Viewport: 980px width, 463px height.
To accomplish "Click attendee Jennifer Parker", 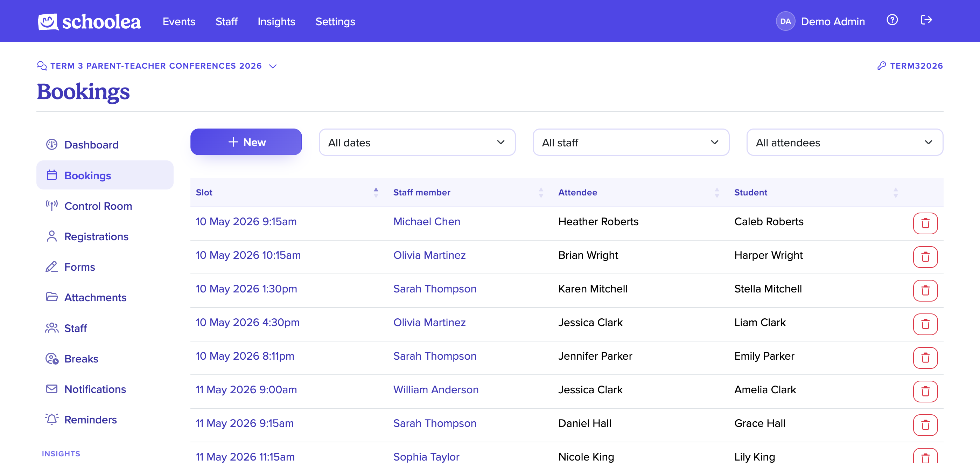I will (595, 356).
